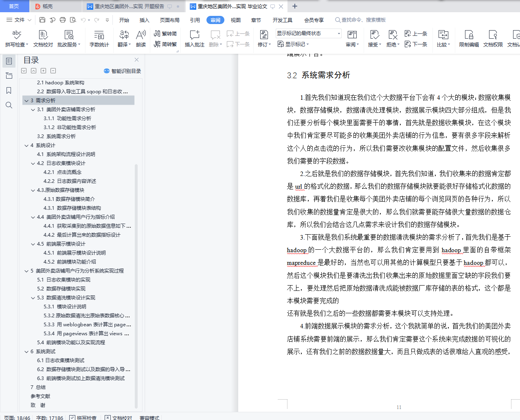Collapse the 3.1 美团外卖店铺需求分析 node
This screenshot has height=420, width=520.
pyautogui.click(x=33, y=110)
